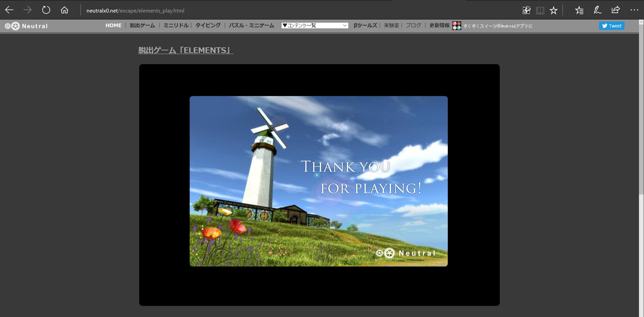
Task: Open browser settings and more menu
Action: click(634, 10)
